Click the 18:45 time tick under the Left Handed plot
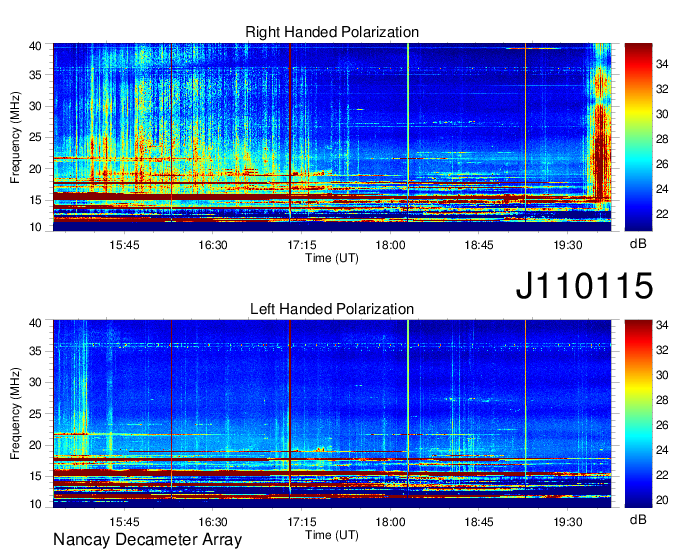The width and height of the screenshot is (680, 552). [x=479, y=522]
